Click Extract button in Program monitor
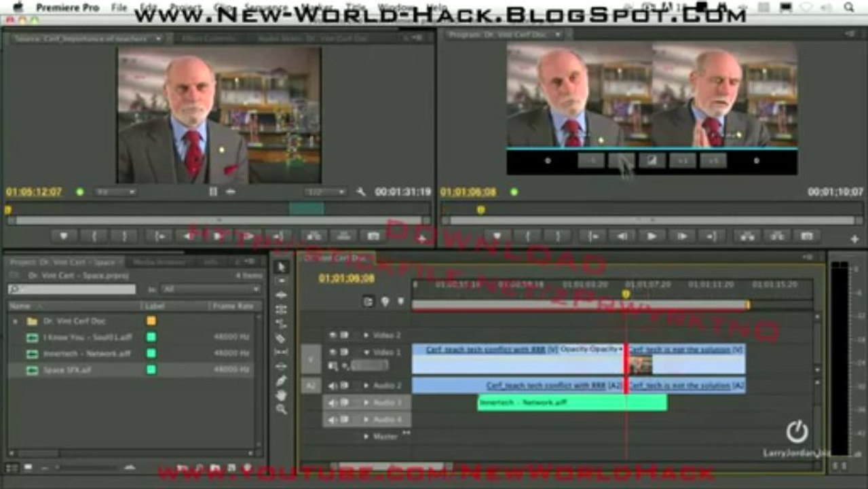Screen dimensions: 868x489 [776, 236]
